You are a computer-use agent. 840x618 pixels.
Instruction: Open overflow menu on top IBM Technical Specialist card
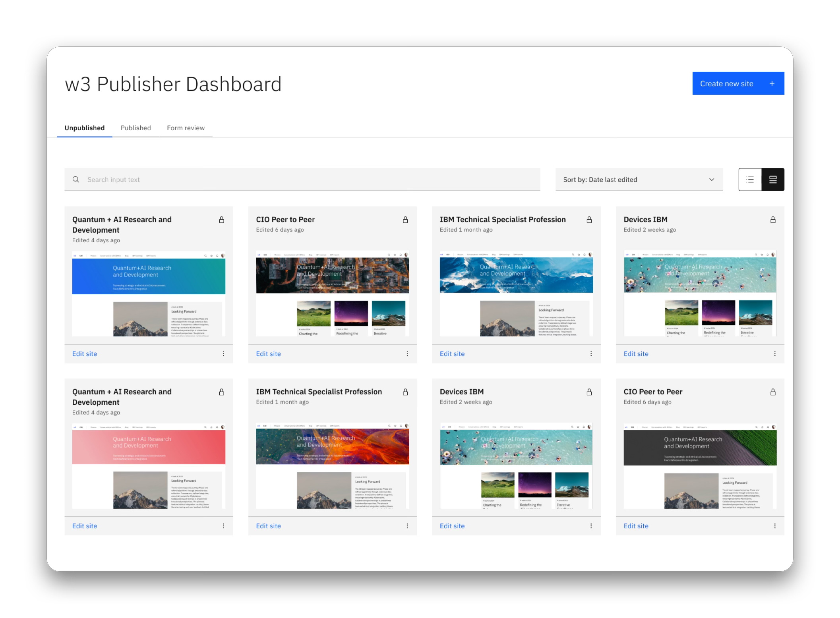(x=591, y=353)
